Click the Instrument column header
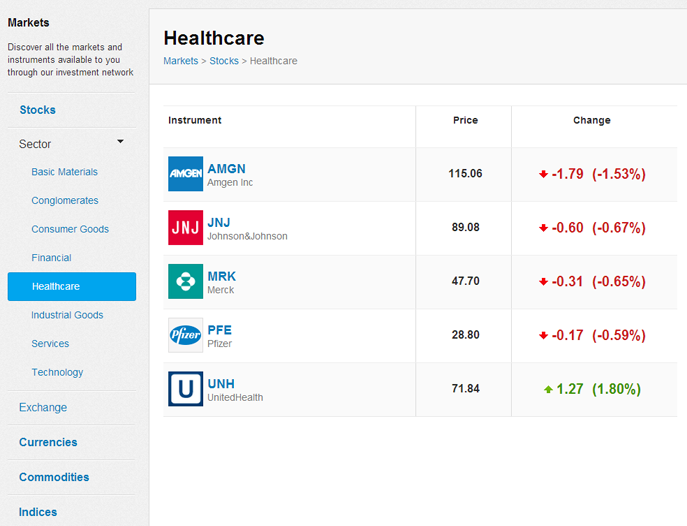Screen dimensions: 687x526 (x=195, y=120)
